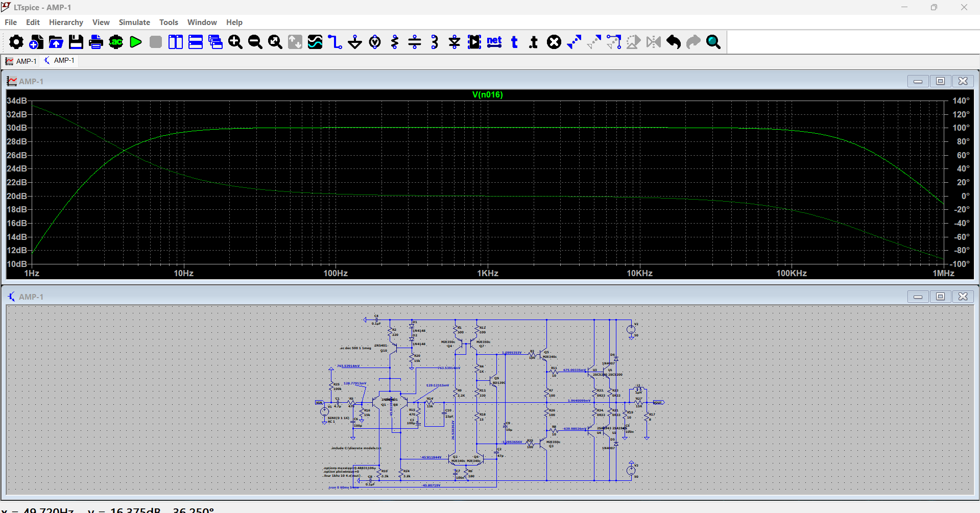The image size is (980, 513).
Task: Click the greyed-out Rotate icon
Action: (x=634, y=42)
